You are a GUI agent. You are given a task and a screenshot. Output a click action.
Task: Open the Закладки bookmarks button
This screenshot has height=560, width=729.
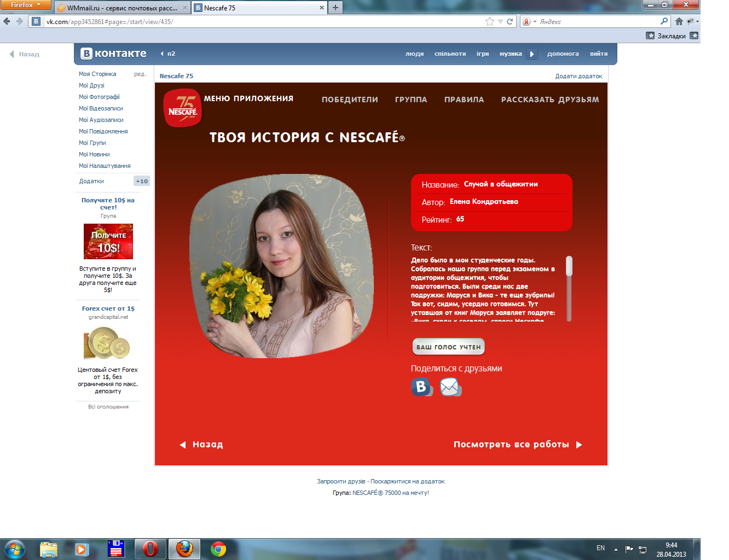666,36
